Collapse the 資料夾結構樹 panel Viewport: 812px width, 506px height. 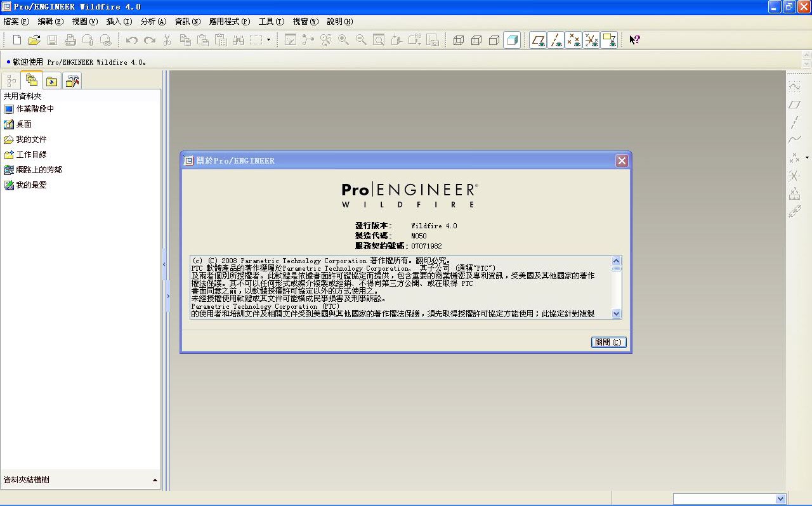pos(154,480)
